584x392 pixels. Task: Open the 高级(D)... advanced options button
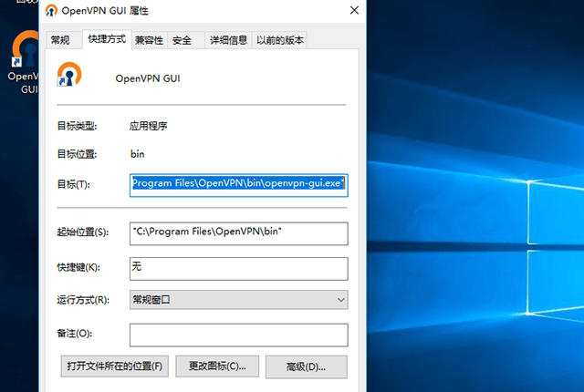point(307,367)
